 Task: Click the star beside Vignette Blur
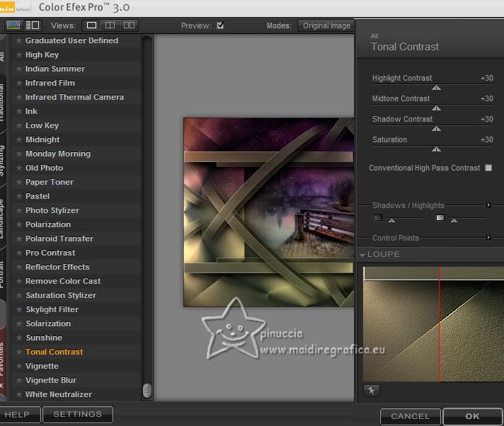point(19,380)
